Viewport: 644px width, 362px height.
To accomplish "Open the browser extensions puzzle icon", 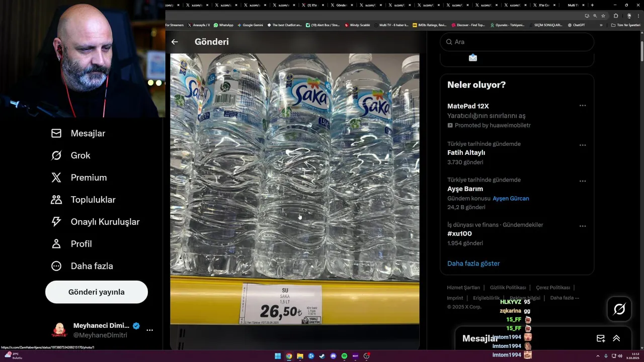I will pyautogui.click(x=616, y=16).
